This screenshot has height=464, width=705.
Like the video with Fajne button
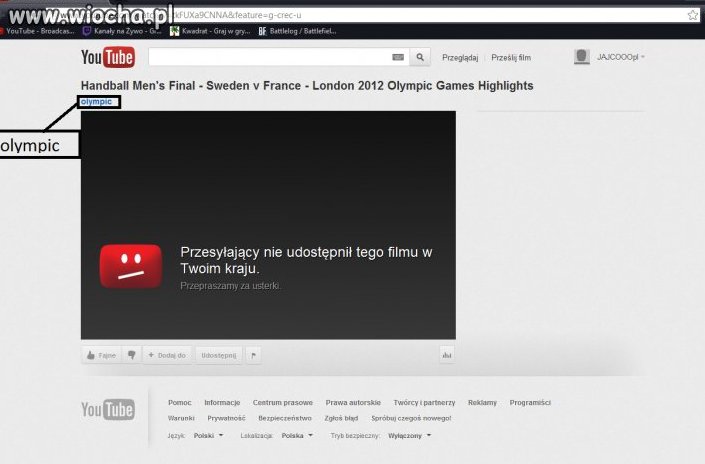point(102,355)
